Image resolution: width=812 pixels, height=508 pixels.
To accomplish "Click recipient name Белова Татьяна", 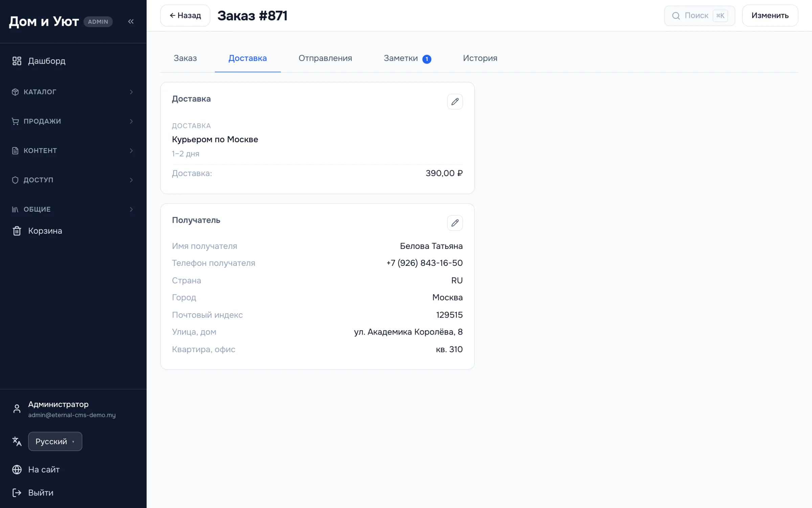I will [431, 246].
